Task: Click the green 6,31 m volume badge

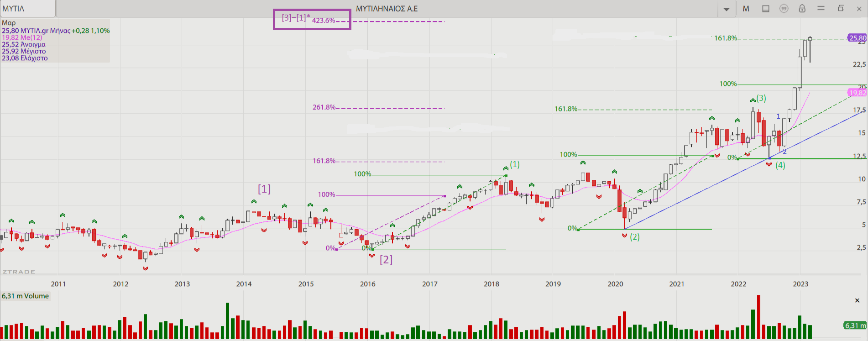Action: [x=854, y=325]
